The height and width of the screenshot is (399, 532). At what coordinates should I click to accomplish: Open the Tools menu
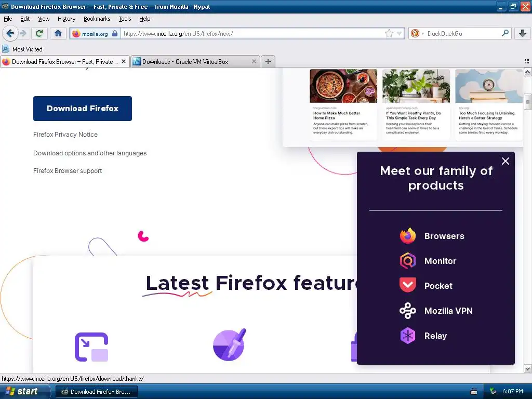[125, 19]
